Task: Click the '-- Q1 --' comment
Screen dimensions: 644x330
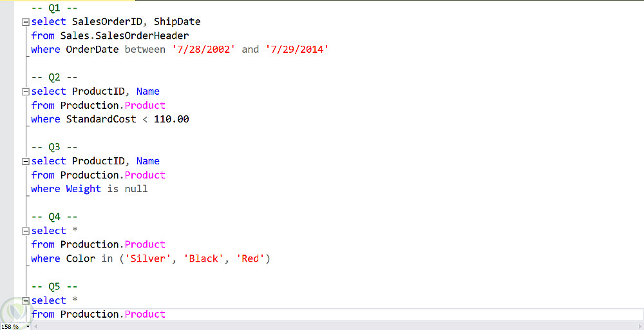Action: pyautogui.click(x=54, y=8)
